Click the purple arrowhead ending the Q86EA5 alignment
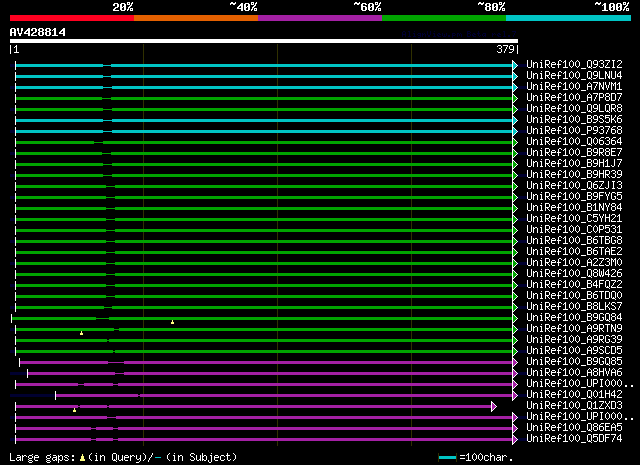The image size is (640, 465). click(x=515, y=429)
